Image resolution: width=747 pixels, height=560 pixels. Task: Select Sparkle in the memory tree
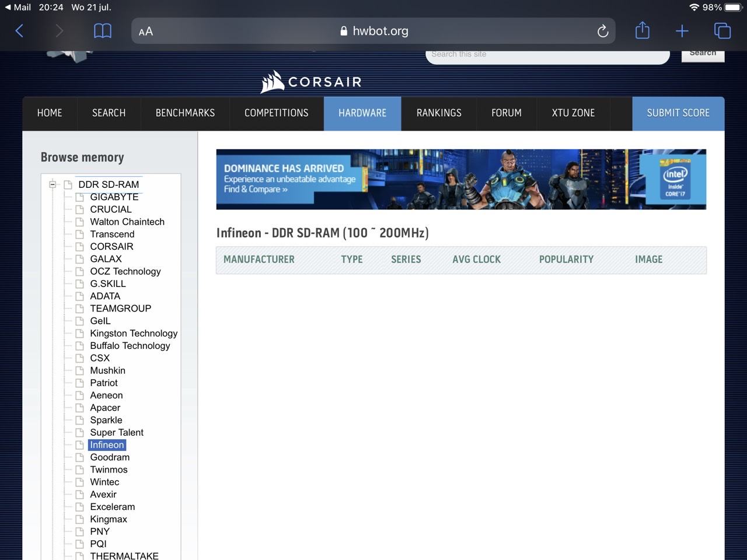point(106,420)
